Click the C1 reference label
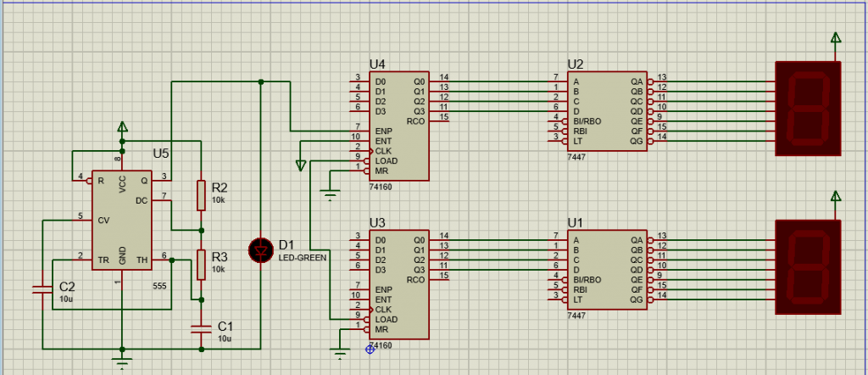 click(226, 326)
